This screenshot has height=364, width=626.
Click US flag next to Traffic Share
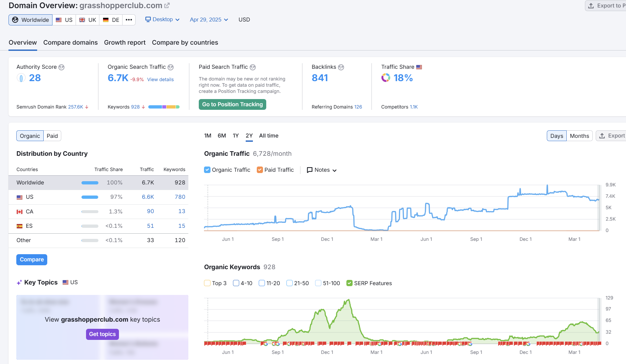click(419, 67)
